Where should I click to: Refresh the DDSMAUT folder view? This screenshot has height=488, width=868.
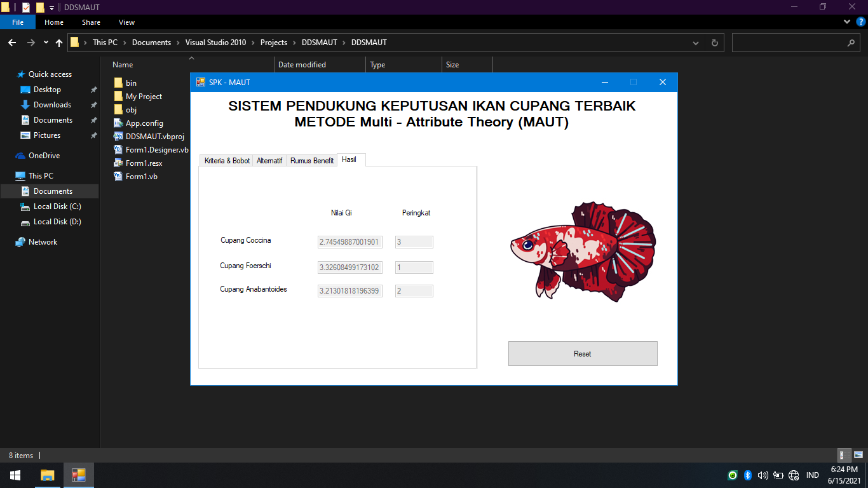pos(714,42)
